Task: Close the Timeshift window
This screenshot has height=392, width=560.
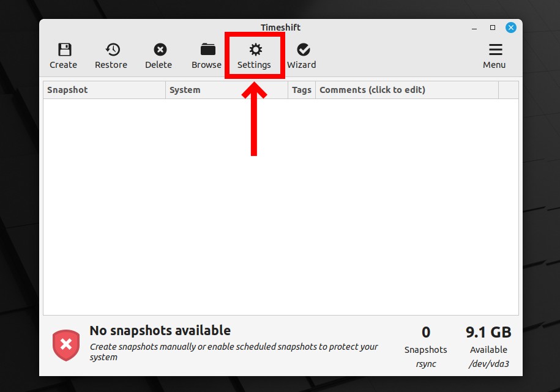Action: point(510,28)
